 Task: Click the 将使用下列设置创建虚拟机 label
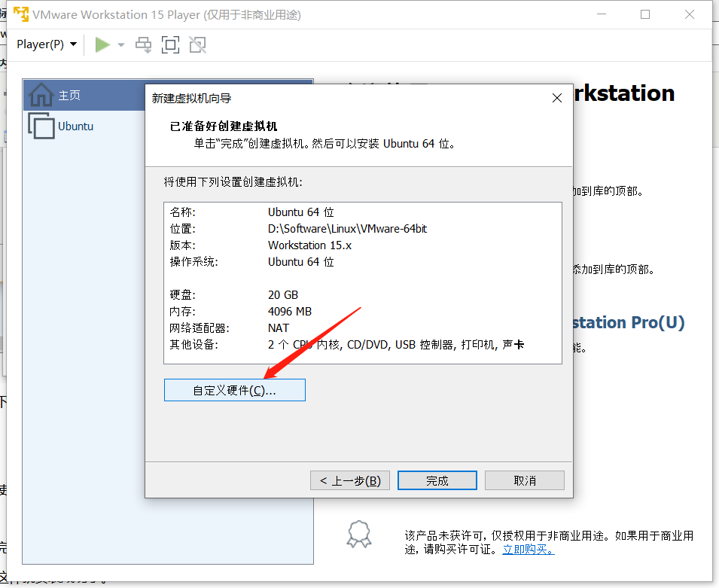[233, 182]
